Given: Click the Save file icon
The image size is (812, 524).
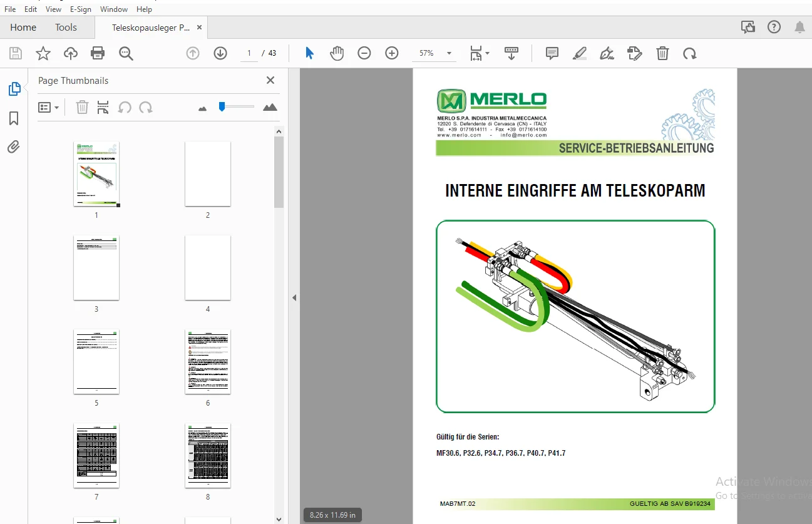Looking at the screenshot, I should pos(15,53).
